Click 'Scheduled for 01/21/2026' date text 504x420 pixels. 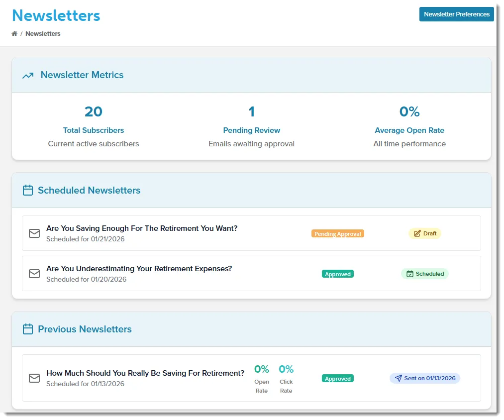pyautogui.click(x=85, y=239)
